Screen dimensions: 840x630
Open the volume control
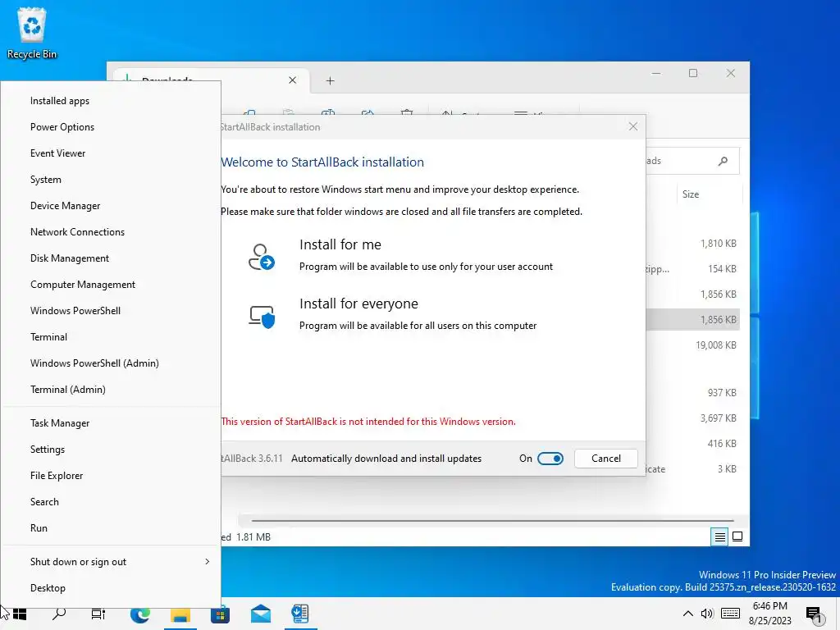(707, 614)
